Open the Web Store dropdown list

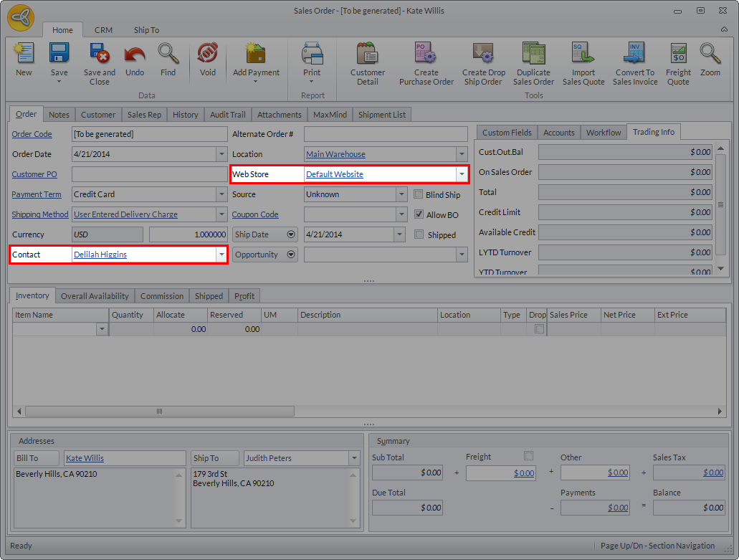[x=461, y=174]
